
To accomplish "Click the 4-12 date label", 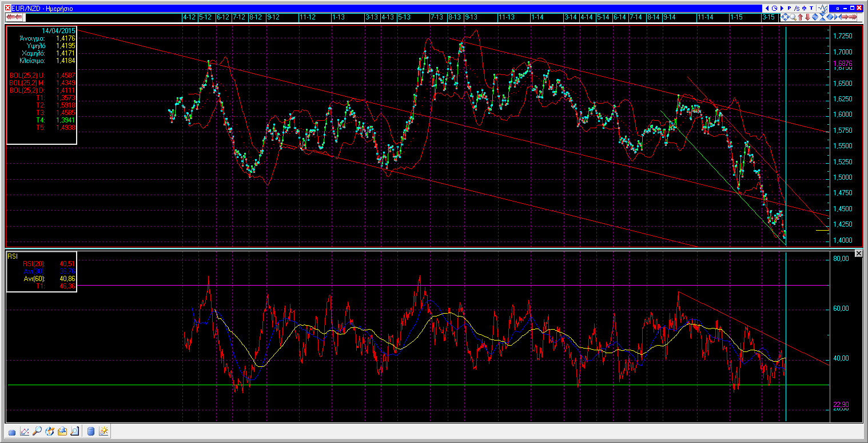I will (189, 17).
